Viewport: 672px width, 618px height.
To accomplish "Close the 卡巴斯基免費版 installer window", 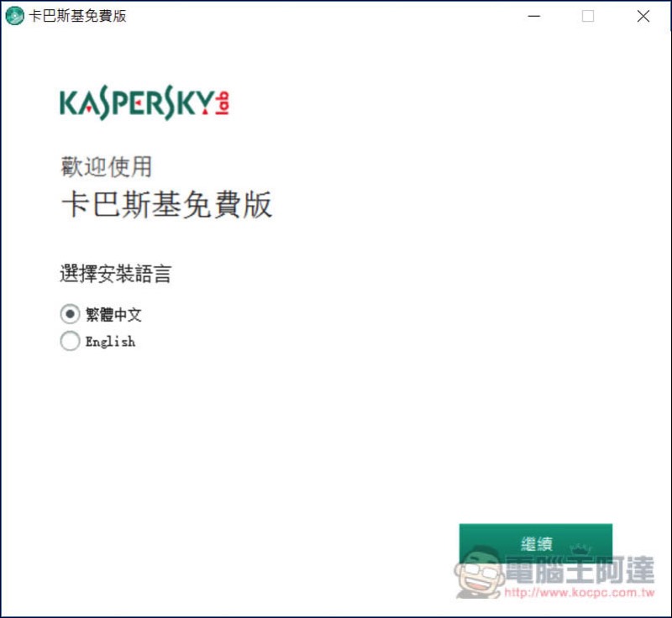I will (643, 16).
